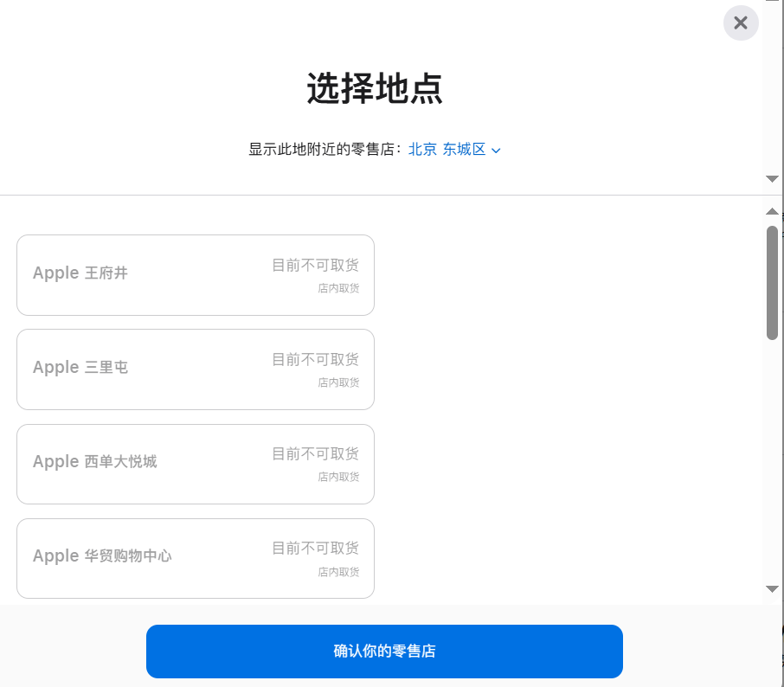Screen dimensions: 784x687
Task: Expand the chevron beside 东城区
Action: [x=496, y=151]
